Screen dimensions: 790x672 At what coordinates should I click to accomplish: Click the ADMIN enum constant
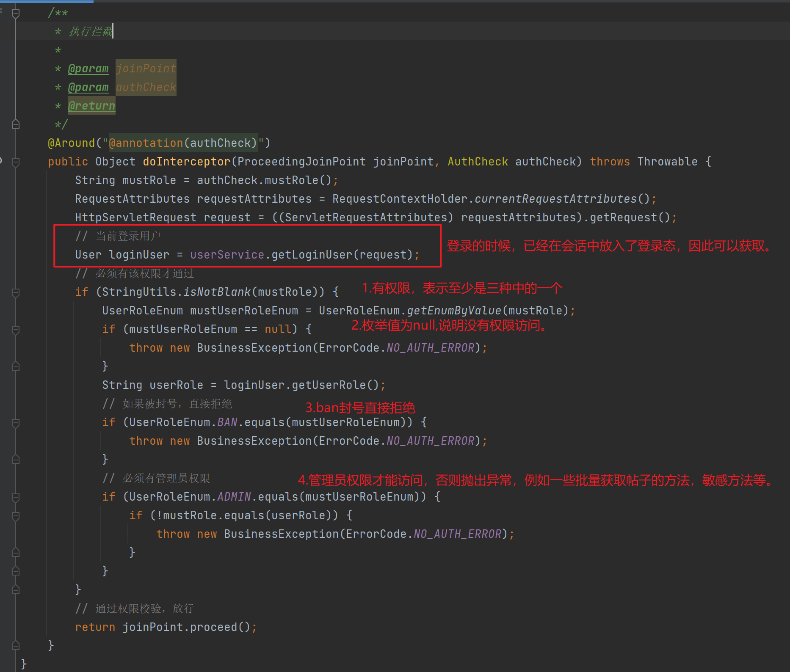point(234,497)
